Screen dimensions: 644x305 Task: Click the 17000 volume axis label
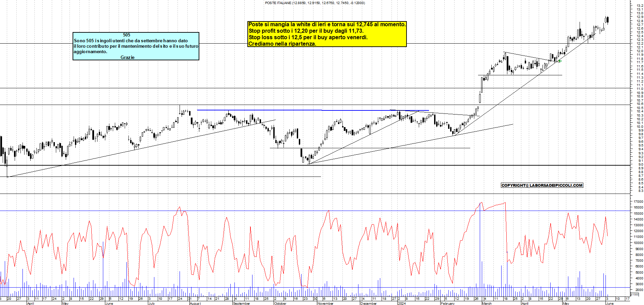[638, 201]
